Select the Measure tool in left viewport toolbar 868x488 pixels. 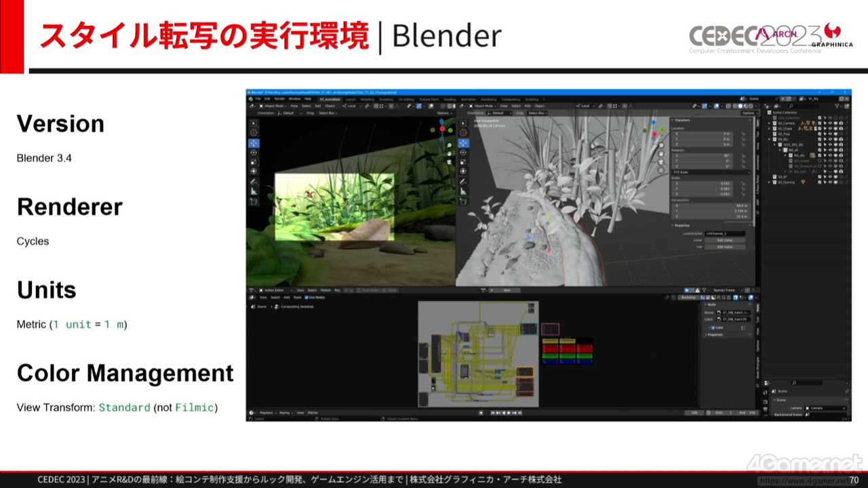pos(254,191)
